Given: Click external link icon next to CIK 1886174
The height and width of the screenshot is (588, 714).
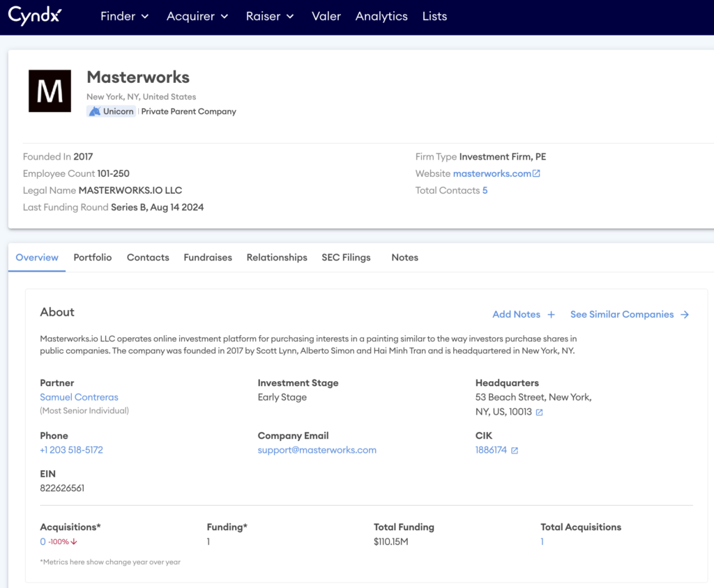Looking at the screenshot, I should tap(515, 451).
